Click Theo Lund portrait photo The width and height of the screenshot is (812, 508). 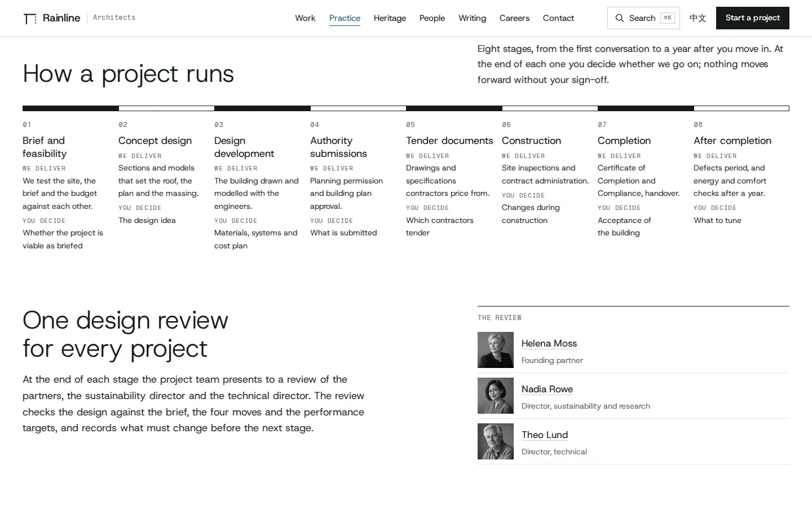[x=496, y=441]
